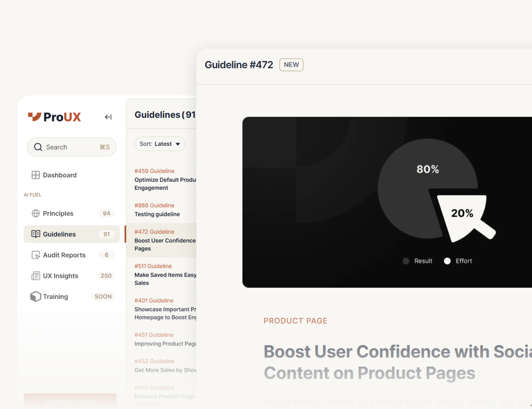Click into the Search input field
Screen dimensions: 532x409
[x=70, y=147]
